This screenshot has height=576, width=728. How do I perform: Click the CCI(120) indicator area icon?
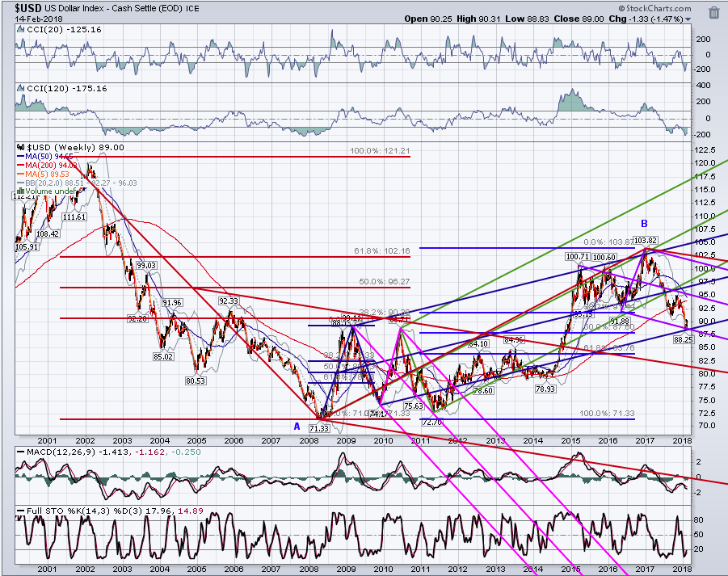(x=20, y=88)
